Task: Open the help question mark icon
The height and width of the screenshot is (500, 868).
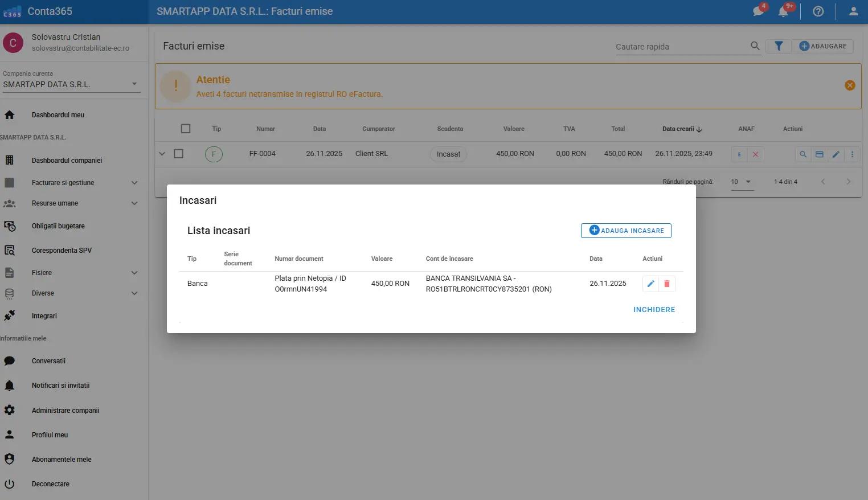Action: coord(818,11)
